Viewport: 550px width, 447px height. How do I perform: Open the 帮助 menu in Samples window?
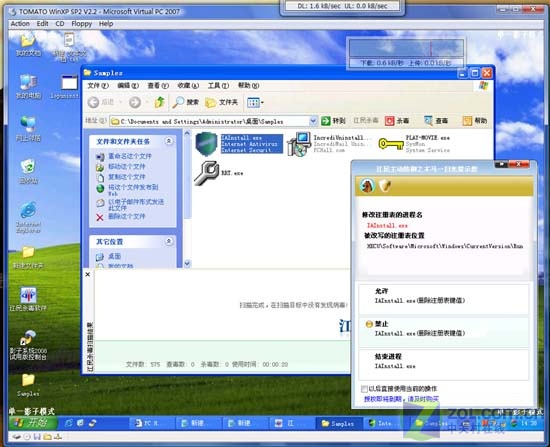248,86
